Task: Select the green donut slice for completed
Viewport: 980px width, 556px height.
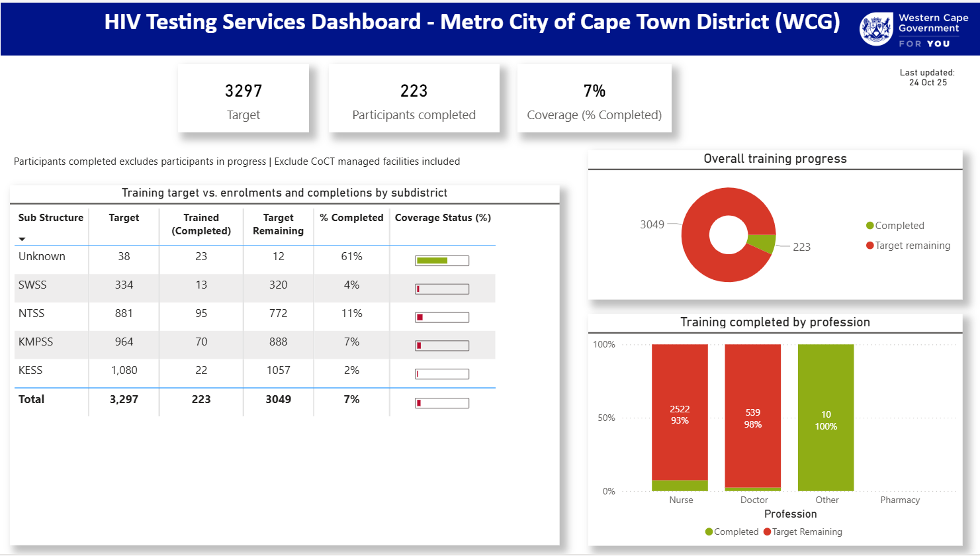Action: pyautogui.click(x=762, y=244)
